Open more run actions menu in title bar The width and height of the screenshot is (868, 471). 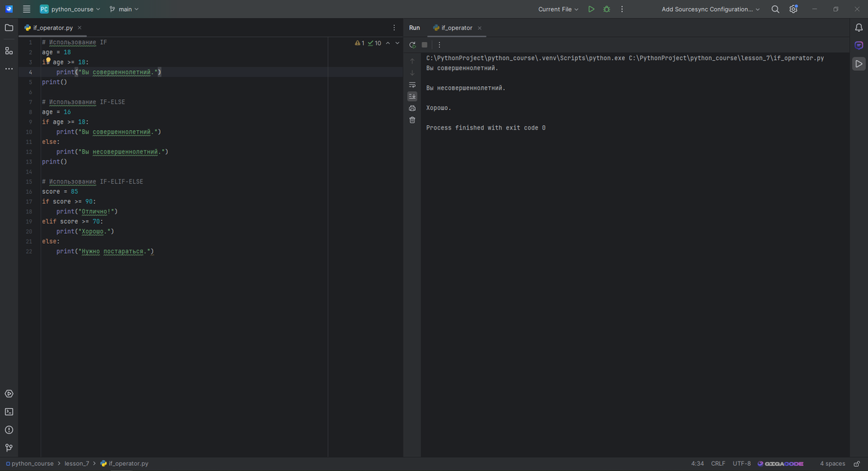point(622,9)
